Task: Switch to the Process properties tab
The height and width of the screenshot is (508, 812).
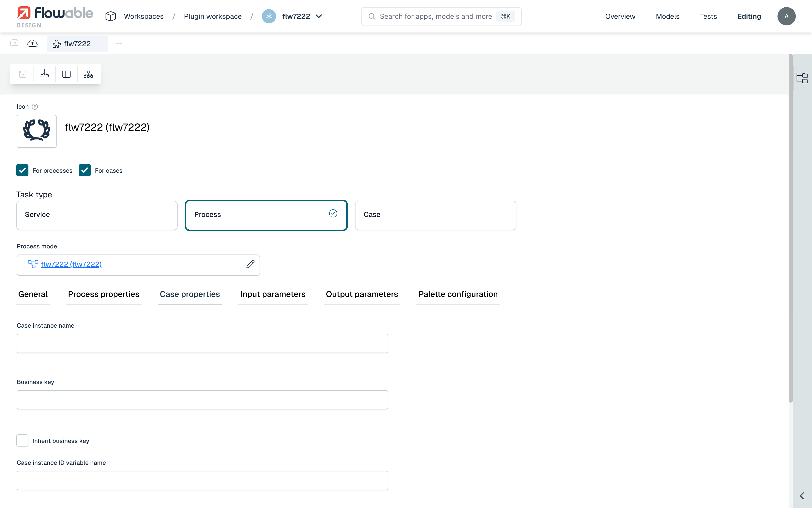Action: [x=104, y=294]
